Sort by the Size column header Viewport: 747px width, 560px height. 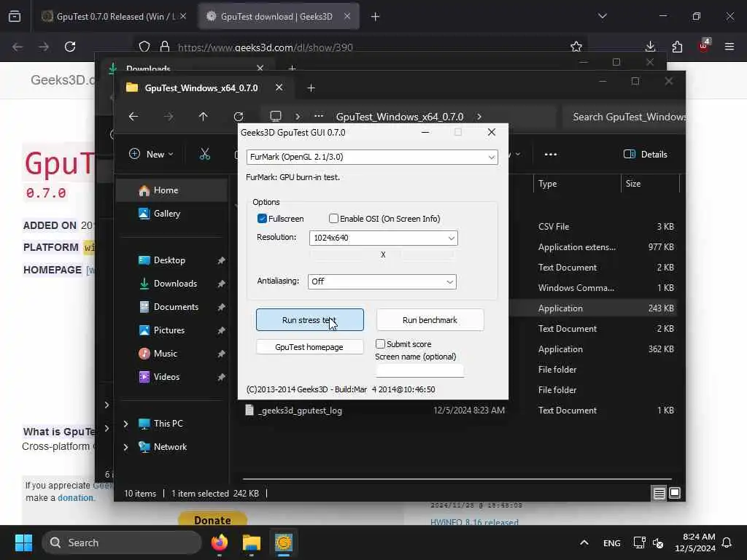pyautogui.click(x=633, y=184)
